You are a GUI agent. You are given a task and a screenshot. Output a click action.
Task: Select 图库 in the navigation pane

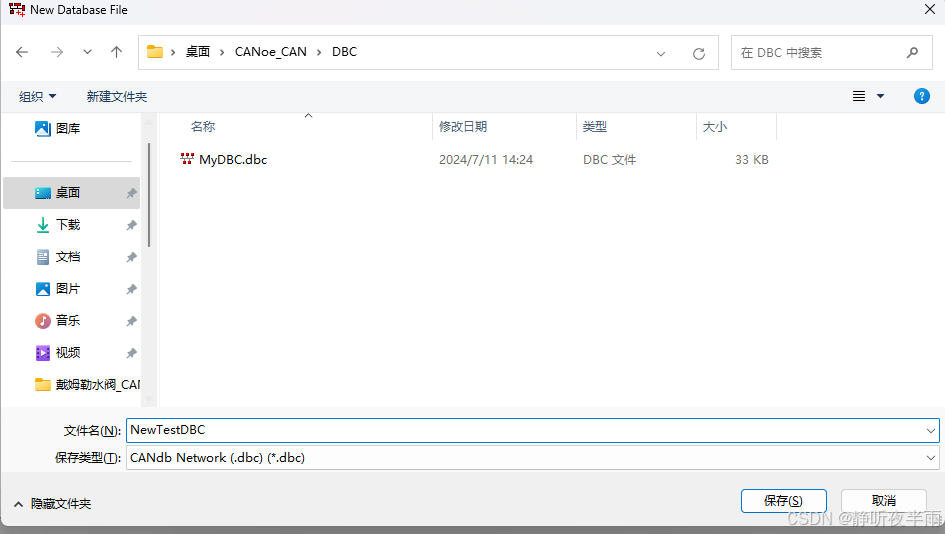[58, 128]
